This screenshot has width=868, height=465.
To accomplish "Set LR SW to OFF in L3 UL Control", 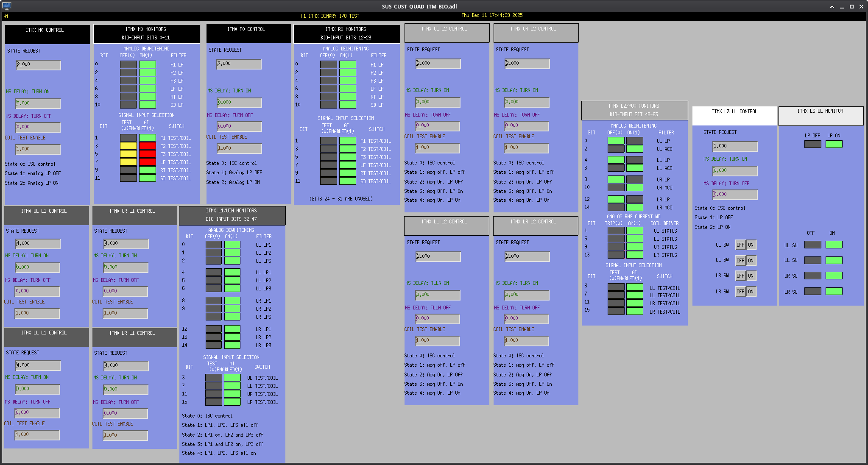I will [x=740, y=292].
